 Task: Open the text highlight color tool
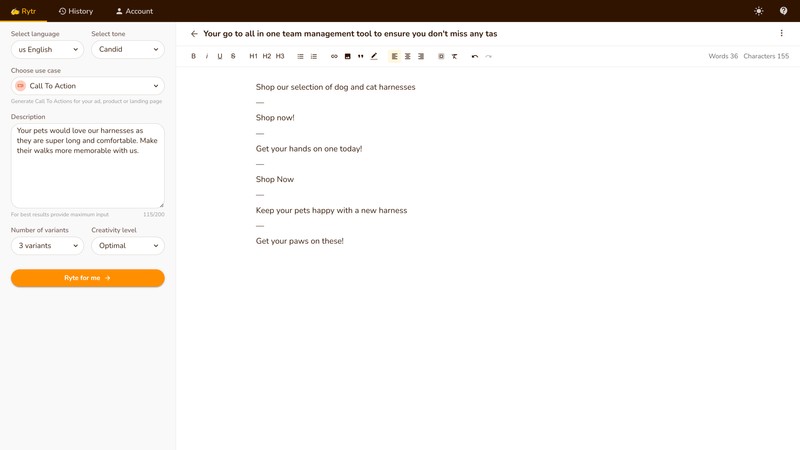pyautogui.click(x=374, y=56)
